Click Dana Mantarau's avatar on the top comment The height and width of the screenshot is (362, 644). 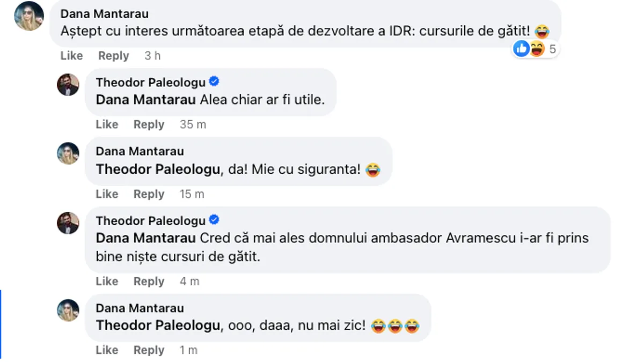[29, 16]
